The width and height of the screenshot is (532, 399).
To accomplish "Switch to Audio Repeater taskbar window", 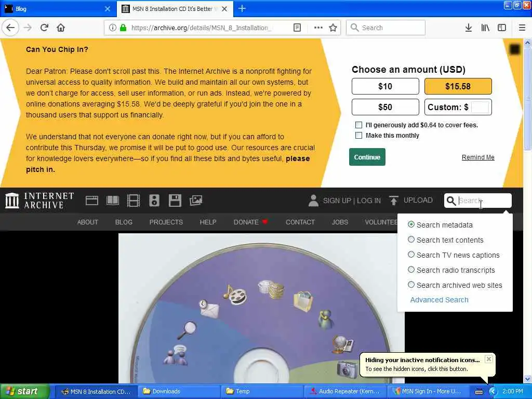I will click(345, 391).
